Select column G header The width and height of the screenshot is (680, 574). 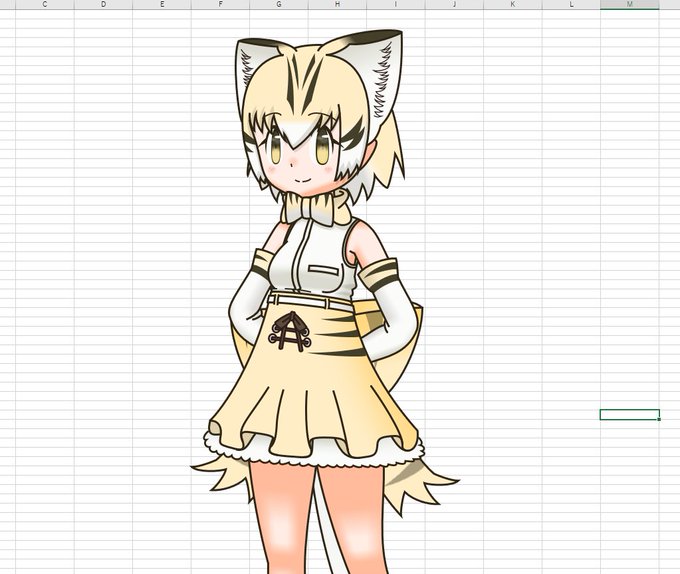coord(279,4)
